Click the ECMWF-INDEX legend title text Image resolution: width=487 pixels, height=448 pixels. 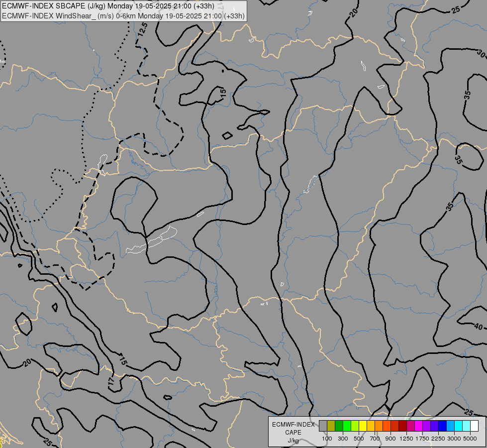[293, 425]
